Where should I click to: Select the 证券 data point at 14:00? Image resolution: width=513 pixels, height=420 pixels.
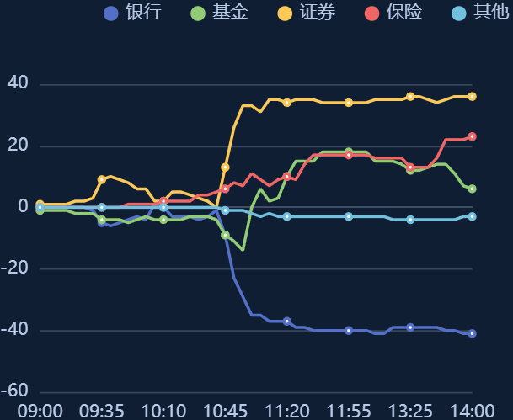pos(472,97)
